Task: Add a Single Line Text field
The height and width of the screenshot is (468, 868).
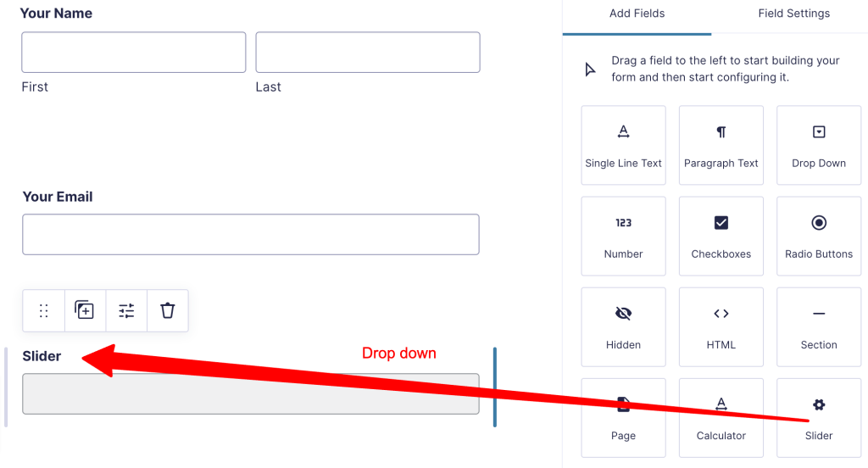Action: [x=623, y=145]
